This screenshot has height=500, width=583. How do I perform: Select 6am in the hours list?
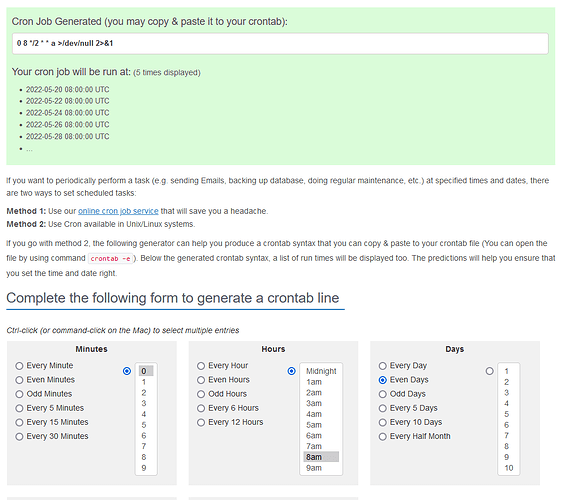321,436
